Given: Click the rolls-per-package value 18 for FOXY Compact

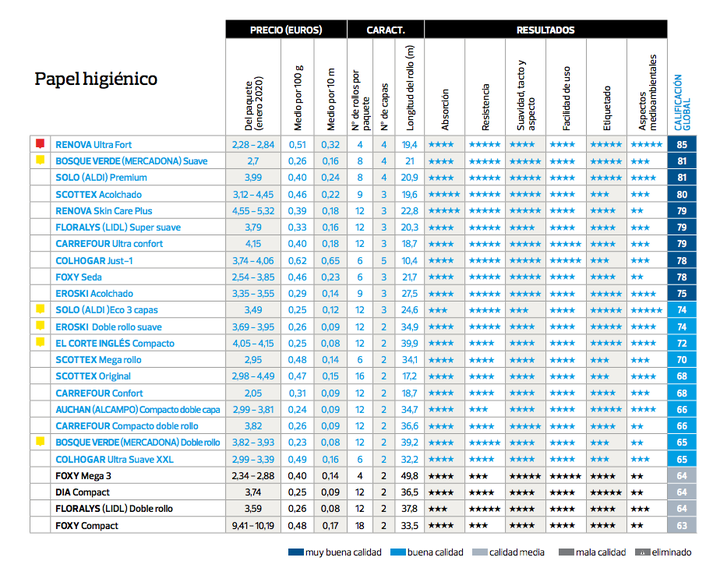Looking at the screenshot, I should point(360,525).
